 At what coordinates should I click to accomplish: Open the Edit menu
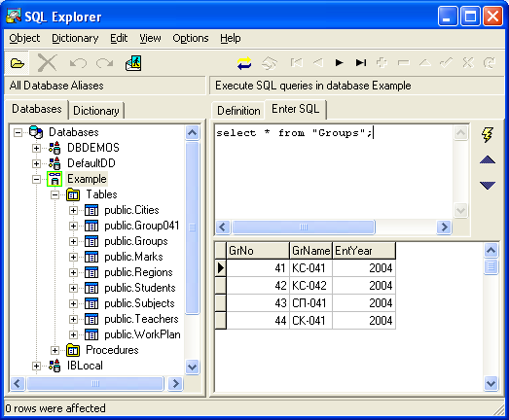tap(119, 38)
